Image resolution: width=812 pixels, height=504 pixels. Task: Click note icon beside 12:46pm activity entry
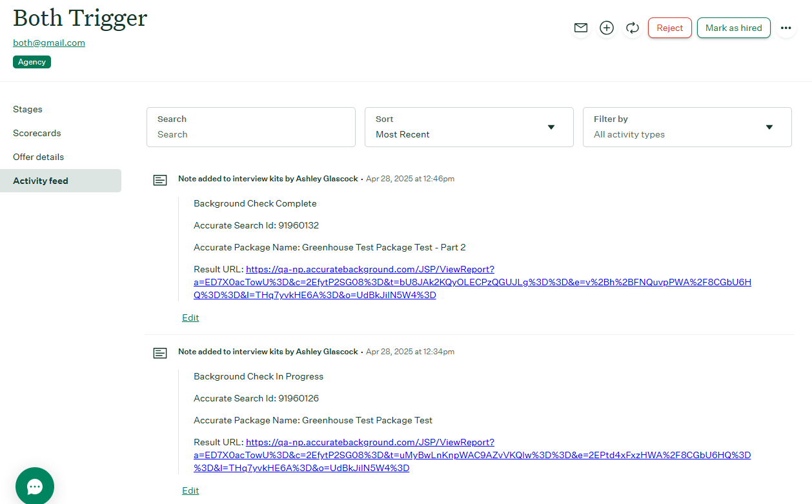(160, 180)
